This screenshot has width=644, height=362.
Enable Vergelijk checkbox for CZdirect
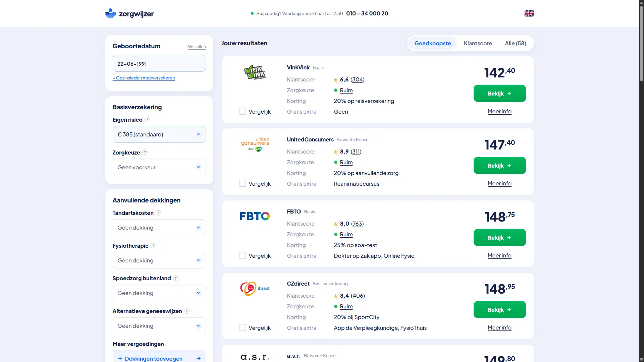click(x=243, y=327)
